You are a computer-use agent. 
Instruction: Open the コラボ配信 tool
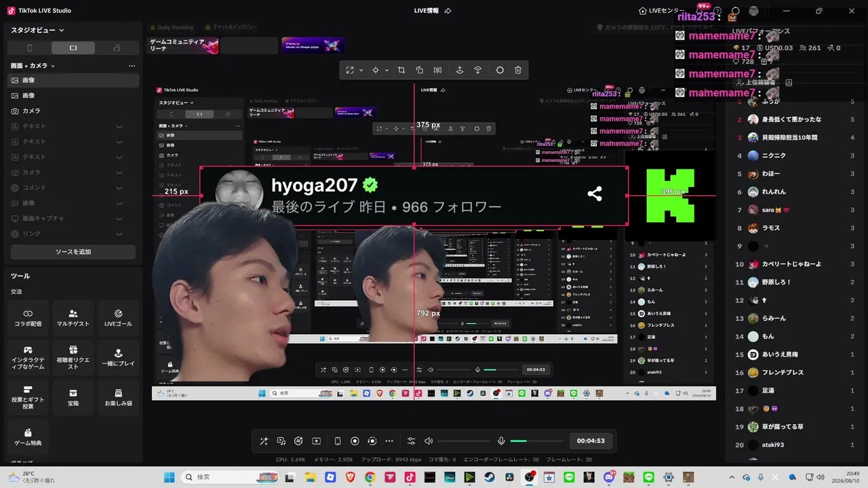pos(28,318)
